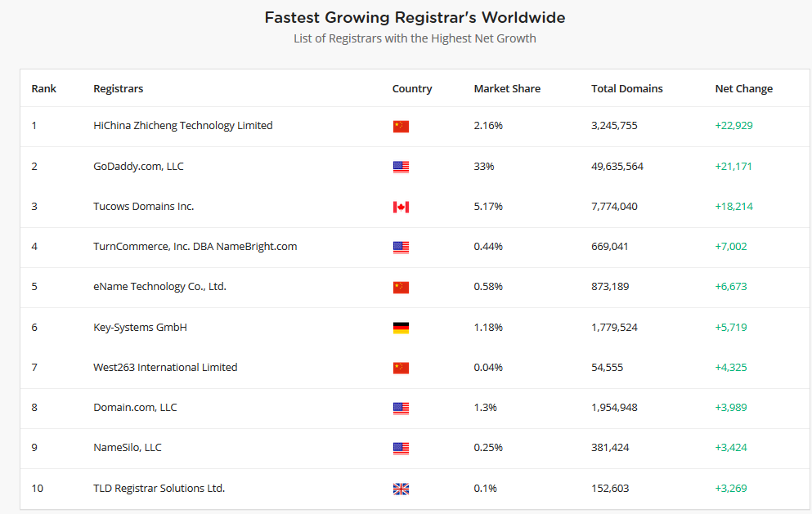Screen dimensions: 812x514
Task: Click the Market Share column header
Action: [x=507, y=88]
